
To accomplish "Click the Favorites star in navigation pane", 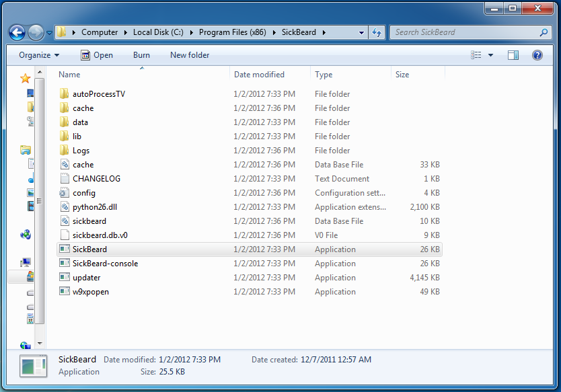I will coord(25,78).
